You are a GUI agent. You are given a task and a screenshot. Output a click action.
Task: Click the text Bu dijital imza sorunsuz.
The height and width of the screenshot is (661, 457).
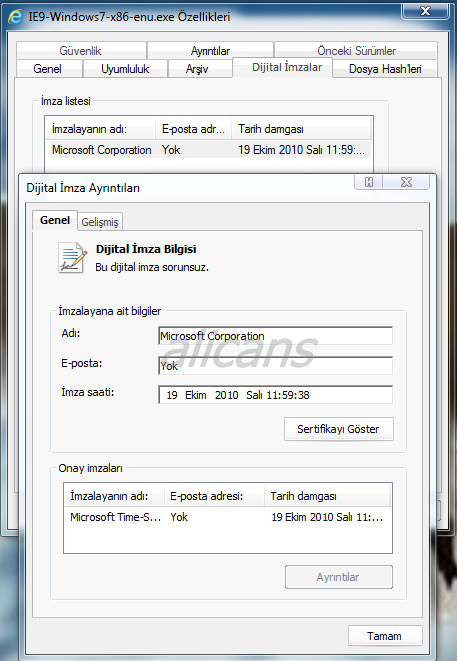tap(152, 267)
